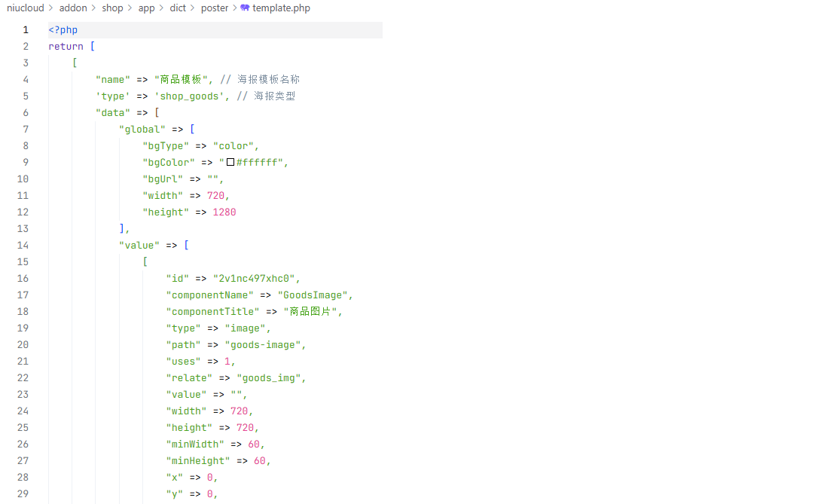
Task: Click the 1280 height value
Action: point(224,212)
